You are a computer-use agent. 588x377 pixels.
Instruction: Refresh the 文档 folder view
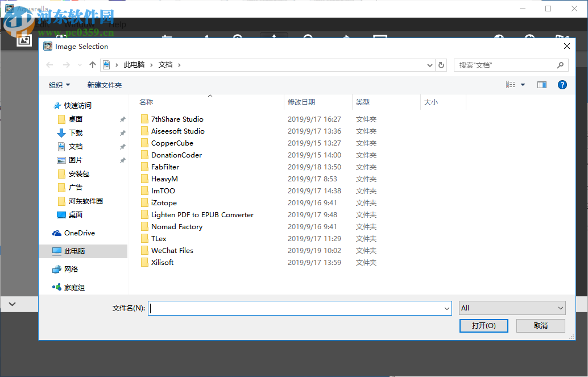(x=441, y=65)
